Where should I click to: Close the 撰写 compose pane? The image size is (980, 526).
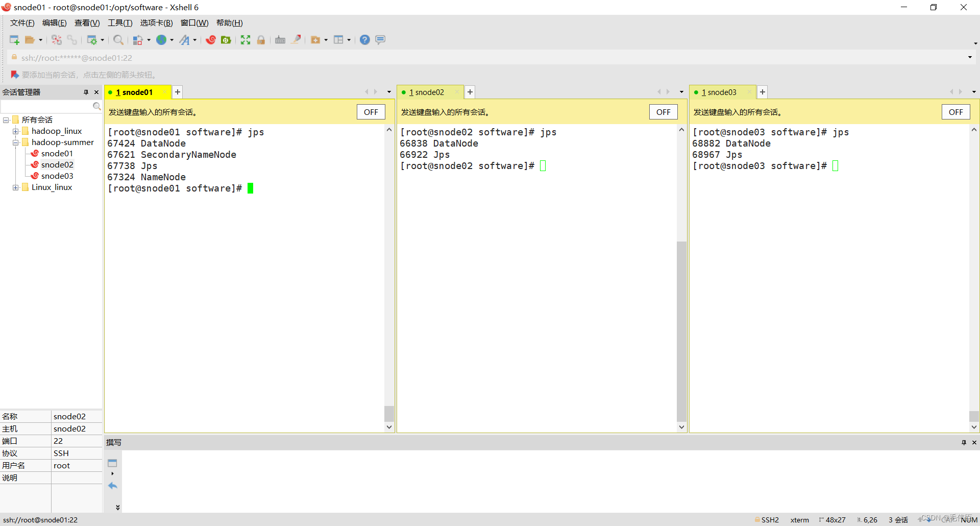974,442
